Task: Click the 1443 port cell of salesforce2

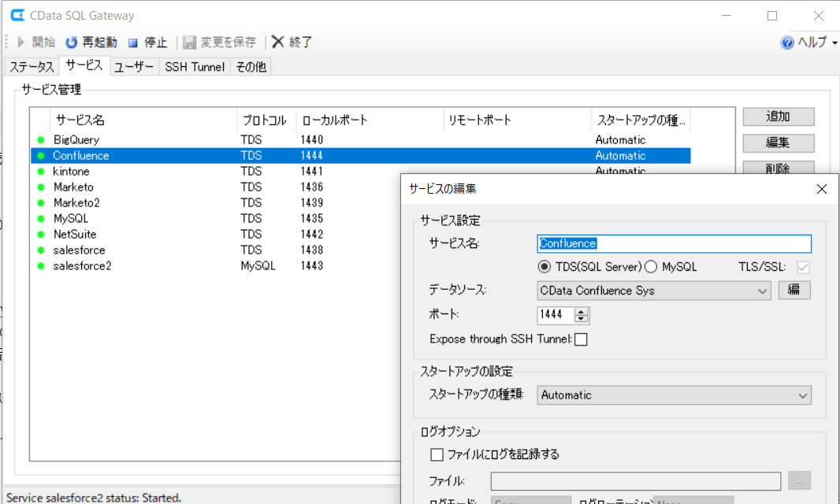Action: (x=312, y=265)
